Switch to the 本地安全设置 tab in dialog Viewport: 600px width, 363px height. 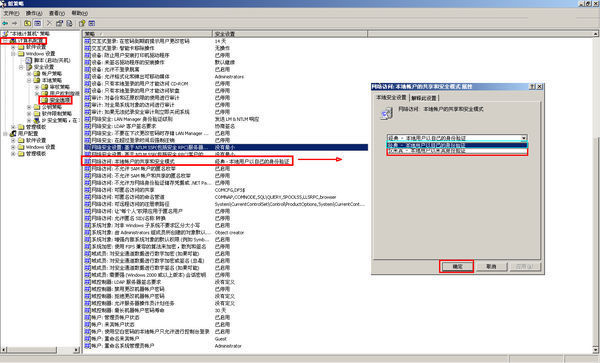[x=391, y=98]
